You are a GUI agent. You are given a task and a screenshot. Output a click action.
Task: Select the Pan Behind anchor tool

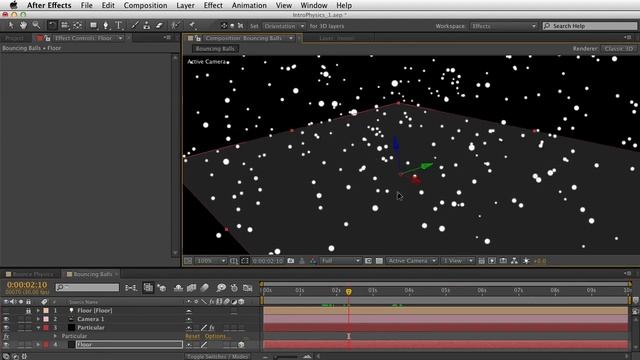(x=78, y=25)
